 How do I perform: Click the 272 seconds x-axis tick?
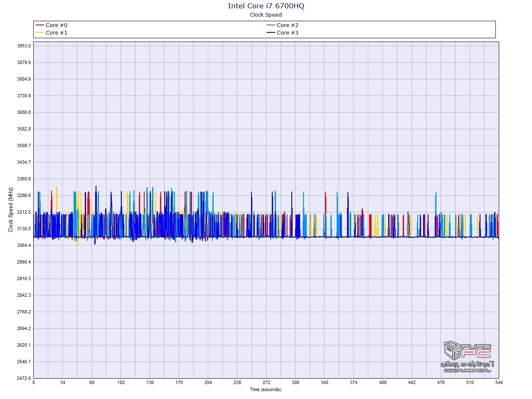(x=266, y=383)
